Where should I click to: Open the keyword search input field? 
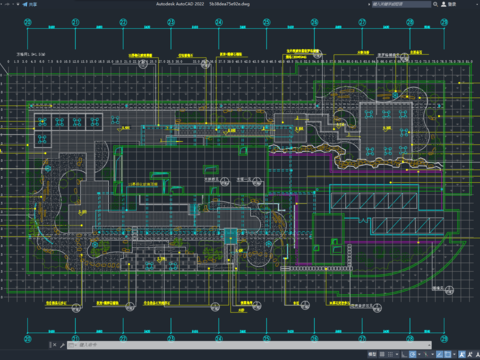(401, 4)
